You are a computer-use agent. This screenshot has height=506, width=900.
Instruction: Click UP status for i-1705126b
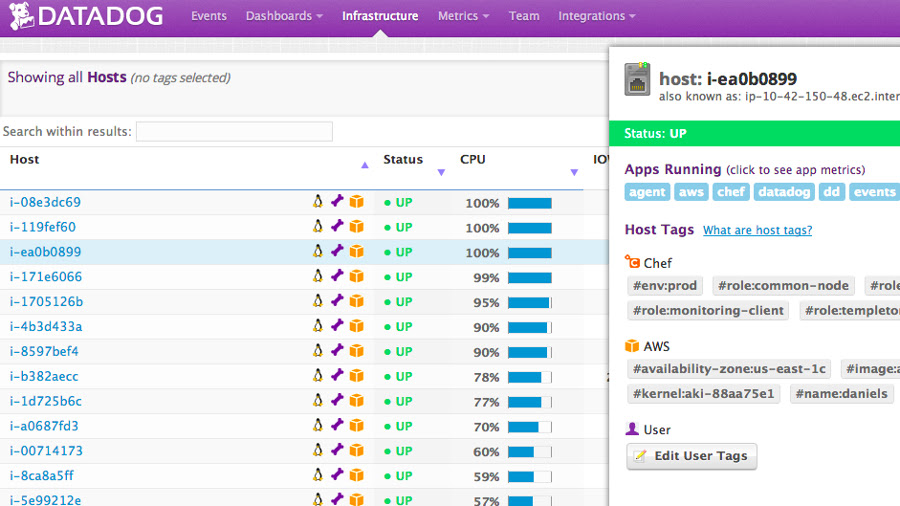click(x=398, y=302)
